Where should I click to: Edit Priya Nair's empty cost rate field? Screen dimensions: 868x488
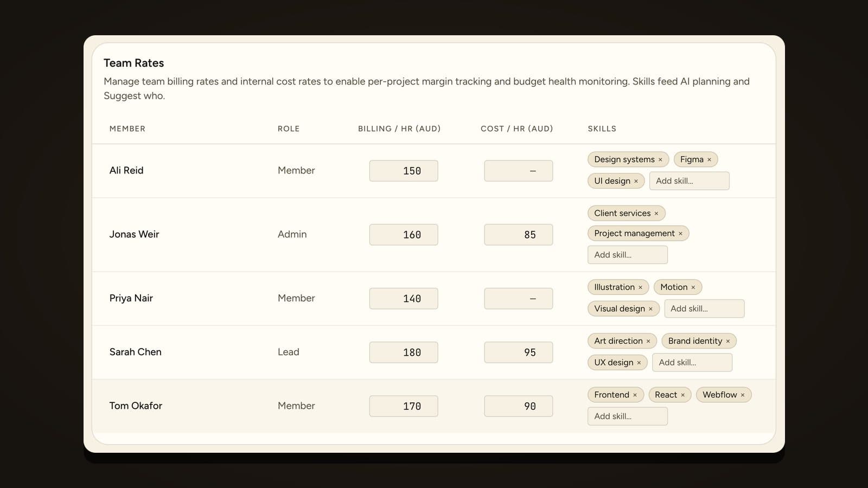click(x=519, y=299)
